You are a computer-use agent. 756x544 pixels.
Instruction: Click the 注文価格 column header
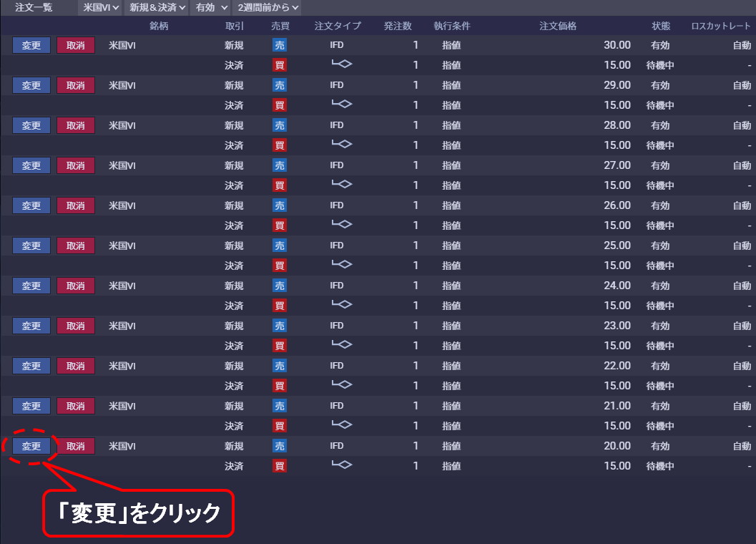tap(558, 26)
